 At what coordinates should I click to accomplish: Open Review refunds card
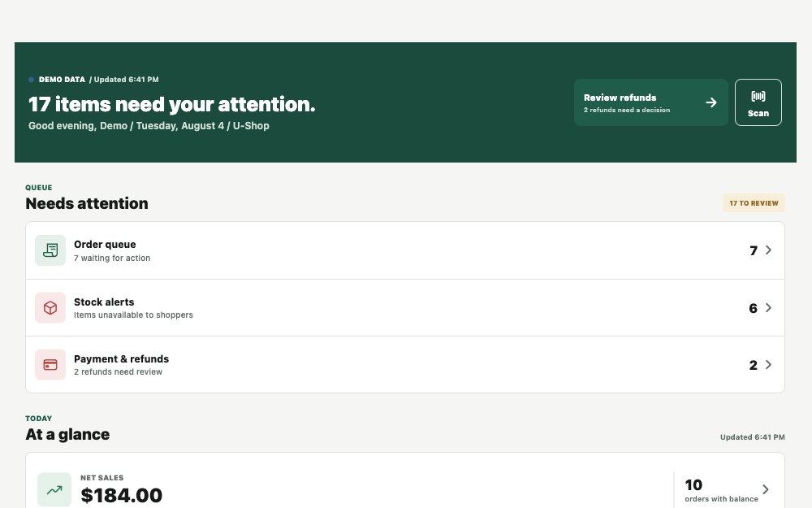tap(650, 102)
